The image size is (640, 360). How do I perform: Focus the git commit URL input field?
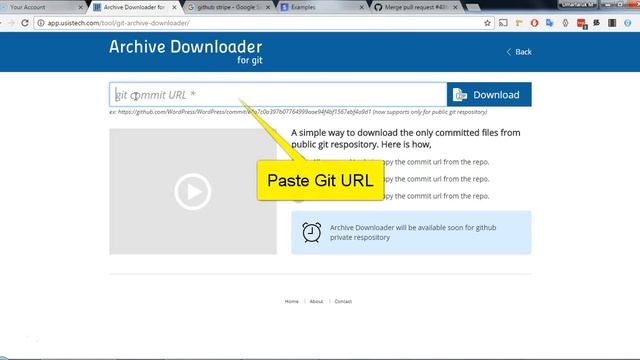278,95
